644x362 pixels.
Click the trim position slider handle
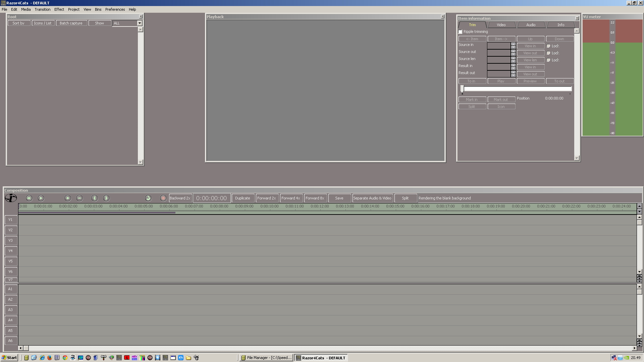click(462, 89)
